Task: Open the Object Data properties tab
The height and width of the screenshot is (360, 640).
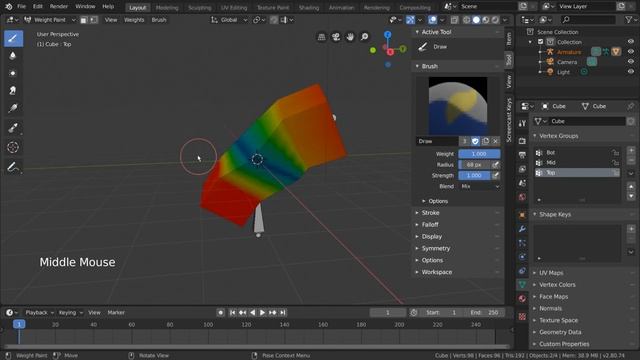Action: (522, 284)
